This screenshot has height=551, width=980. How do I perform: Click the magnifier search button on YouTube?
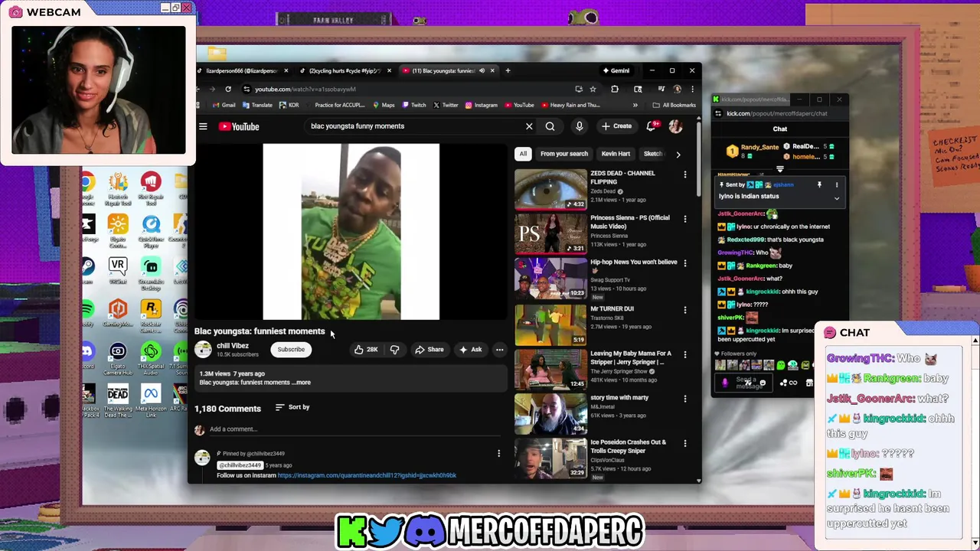tap(550, 126)
